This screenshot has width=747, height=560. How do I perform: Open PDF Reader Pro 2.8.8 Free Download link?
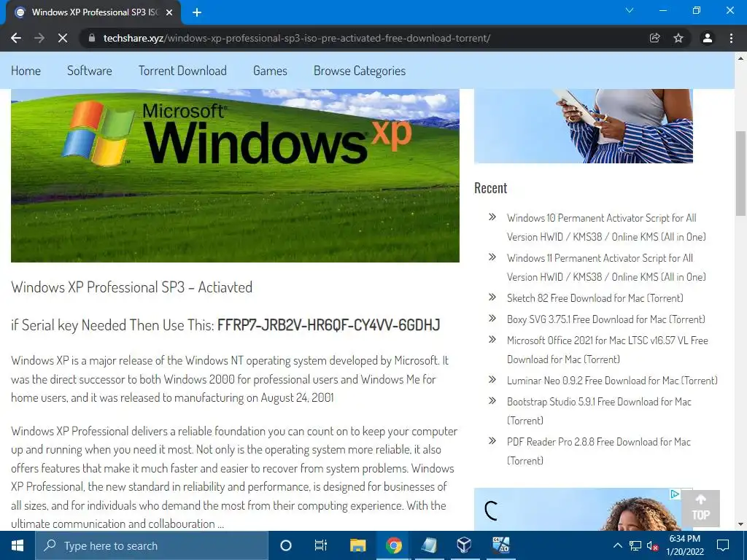(599, 451)
